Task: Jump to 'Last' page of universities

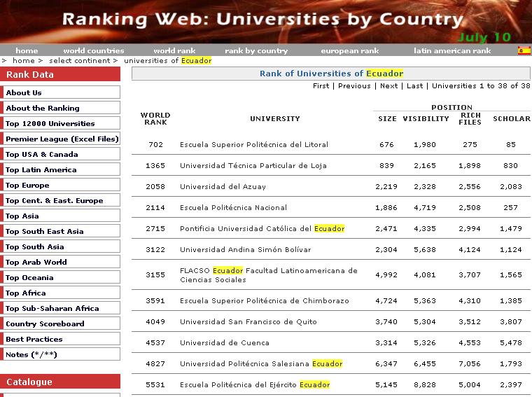Action: point(414,86)
